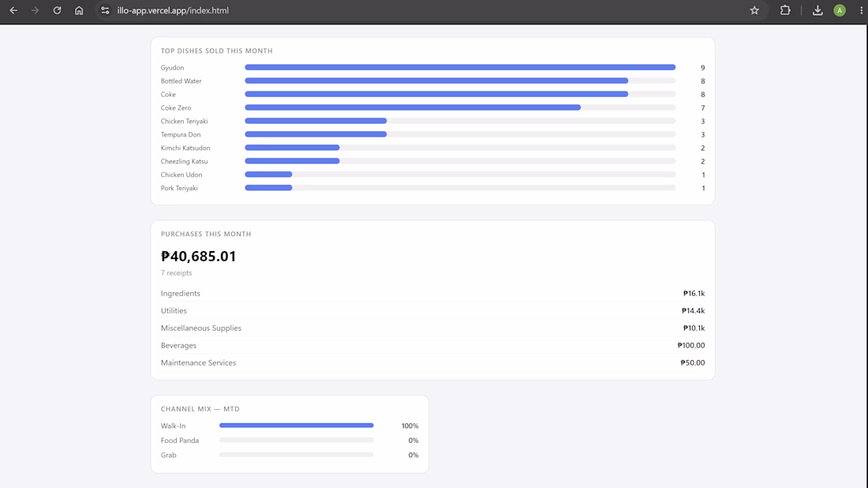Image resolution: width=868 pixels, height=488 pixels.
Task: Click the browser back arrow
Action: click(x=13, y=10)
